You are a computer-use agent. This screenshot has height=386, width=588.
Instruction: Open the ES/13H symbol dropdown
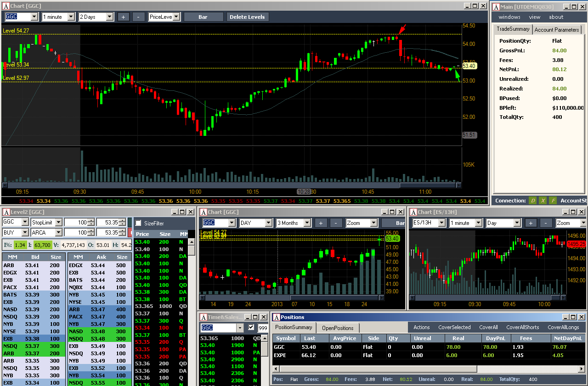click(x=441, y=223)
